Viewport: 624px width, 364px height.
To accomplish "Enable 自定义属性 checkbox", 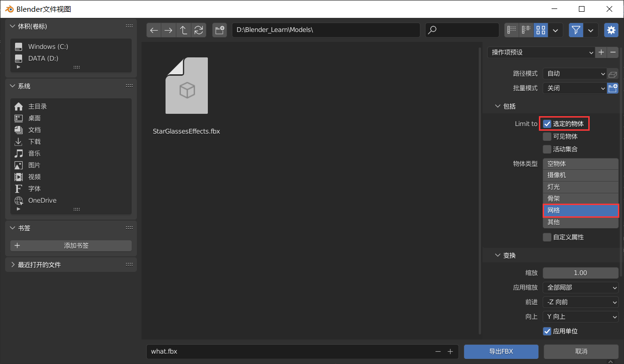I will [547, 237].
